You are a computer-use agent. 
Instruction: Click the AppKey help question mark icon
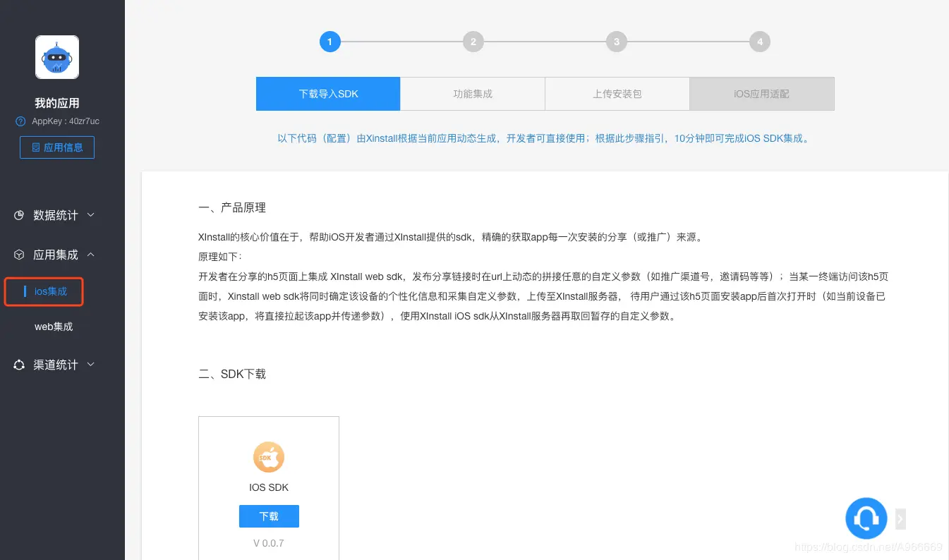[20, 121]
